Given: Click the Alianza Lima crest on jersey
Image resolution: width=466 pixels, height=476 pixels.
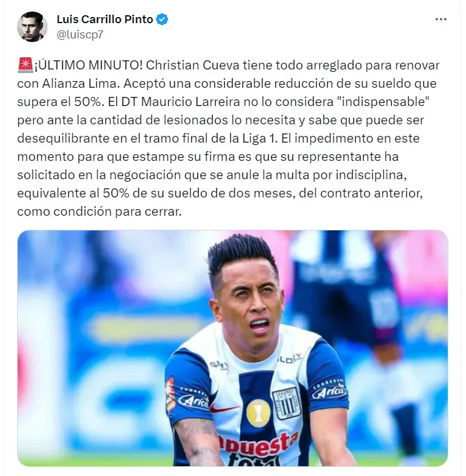Looking at the screenshot, I should pos(286,403).
